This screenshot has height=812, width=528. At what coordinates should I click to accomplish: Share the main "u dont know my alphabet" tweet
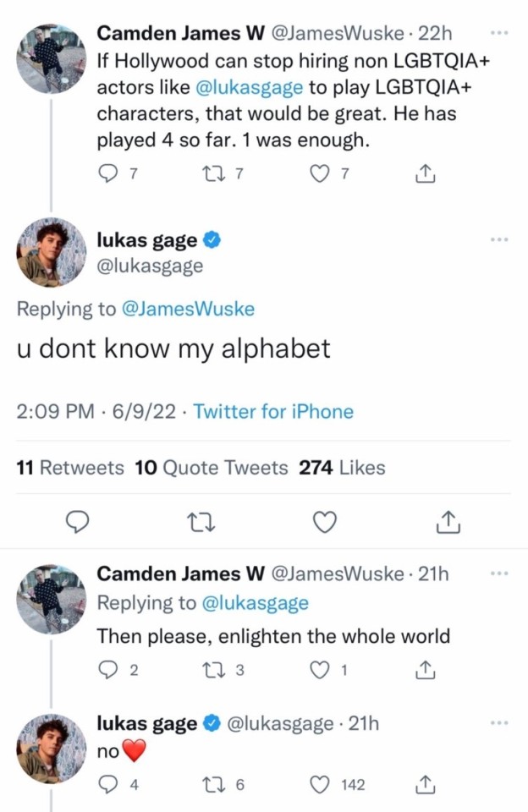[x=447, y=524]
